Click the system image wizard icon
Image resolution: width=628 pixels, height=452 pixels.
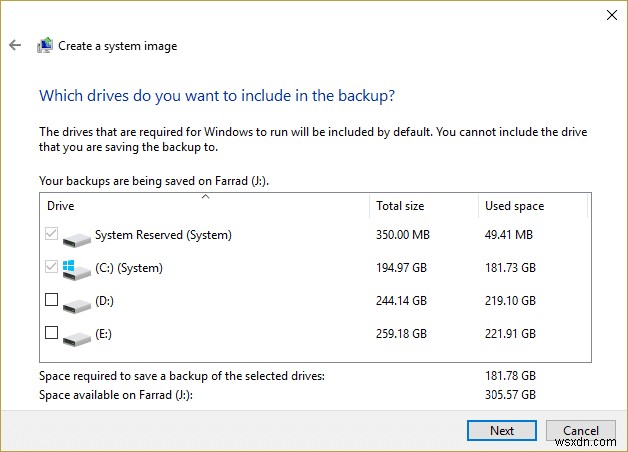click(45, 46)
